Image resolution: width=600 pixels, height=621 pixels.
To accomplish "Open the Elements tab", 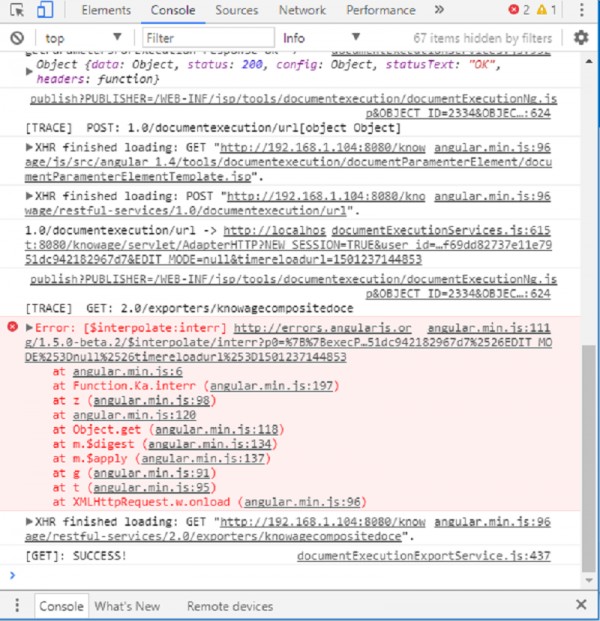I will tap(106, 10).
